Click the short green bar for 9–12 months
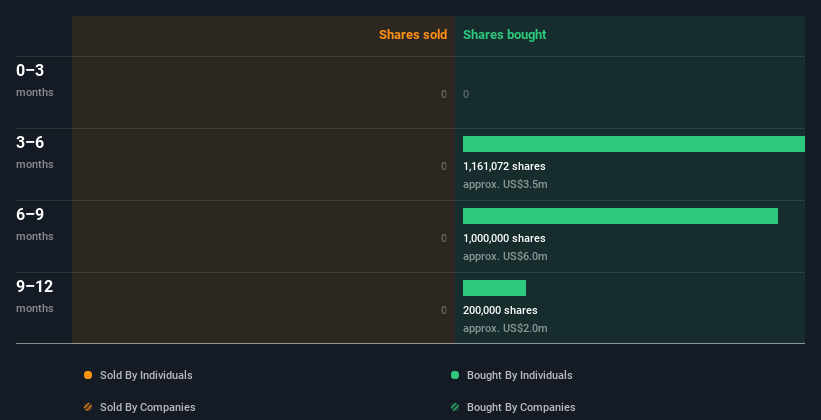The image size is (821, 420). (494, 288)
